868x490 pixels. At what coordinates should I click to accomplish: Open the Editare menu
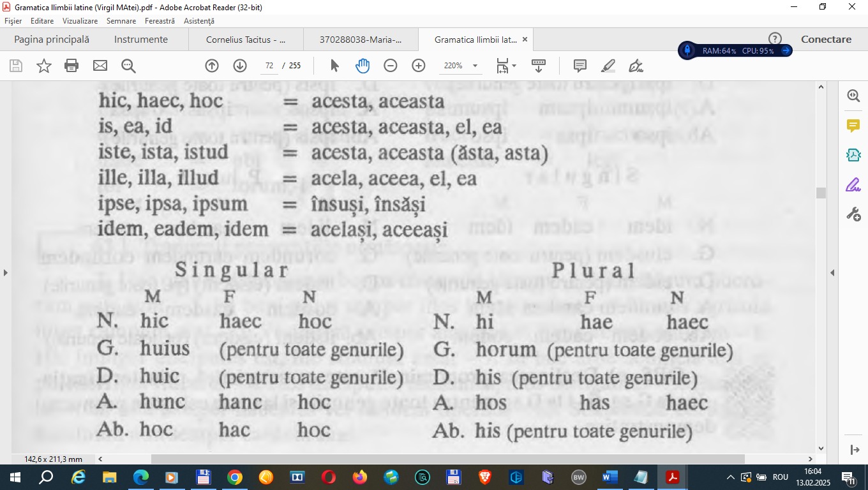click(x=42, y=21)
